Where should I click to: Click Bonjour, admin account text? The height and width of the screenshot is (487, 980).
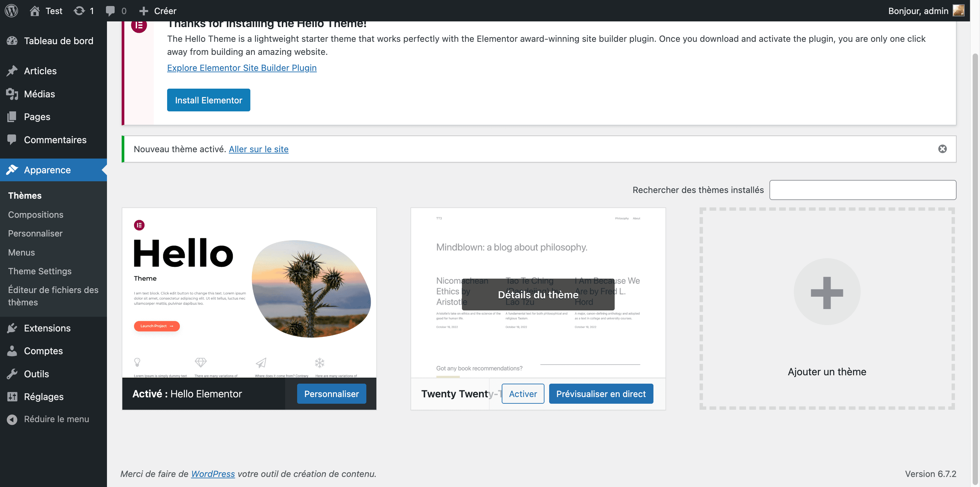pos(918,11)
